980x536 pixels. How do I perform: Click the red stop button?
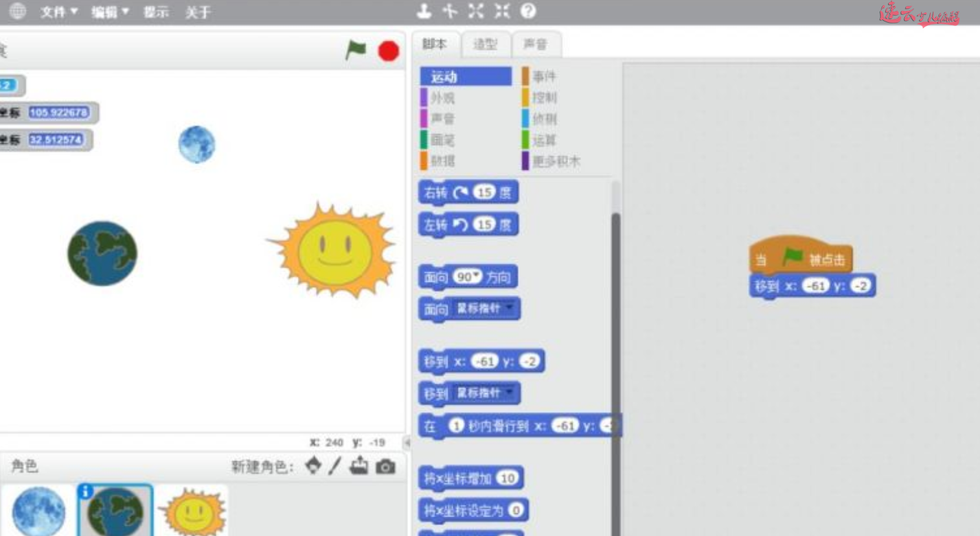pyautogui.click(x=387, y=50)
